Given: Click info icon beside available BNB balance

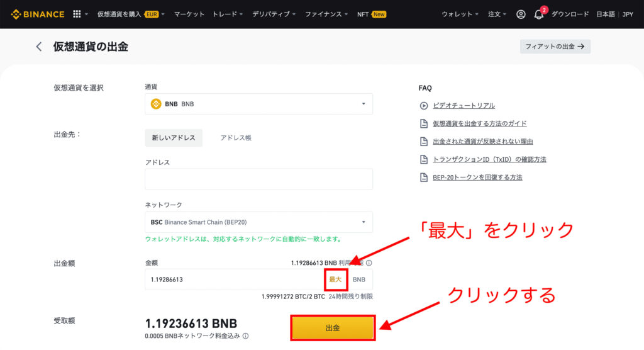Looking at the screenshot, I should pyautogui.click(x=369, y=262).
